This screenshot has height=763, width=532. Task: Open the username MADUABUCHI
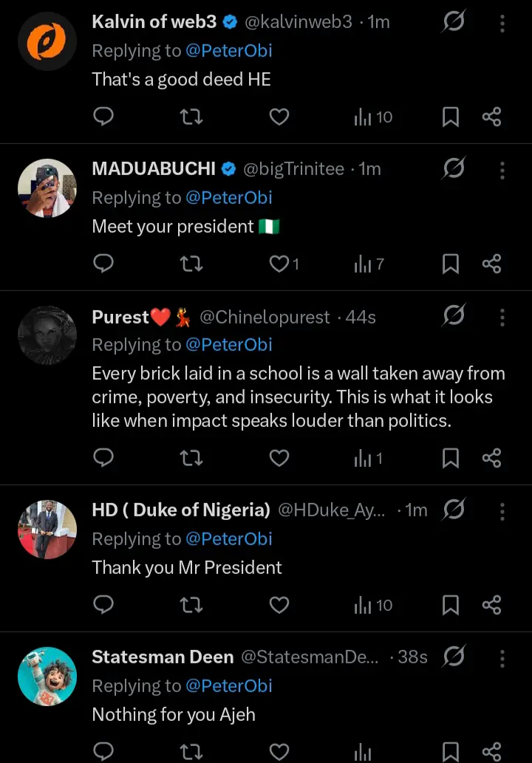pos(154,169)
